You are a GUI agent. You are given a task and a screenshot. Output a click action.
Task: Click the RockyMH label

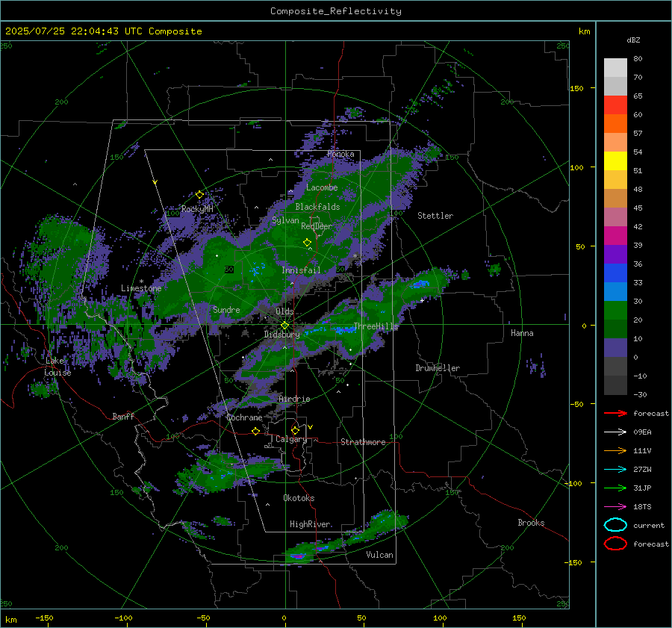(x=197, y=209)
